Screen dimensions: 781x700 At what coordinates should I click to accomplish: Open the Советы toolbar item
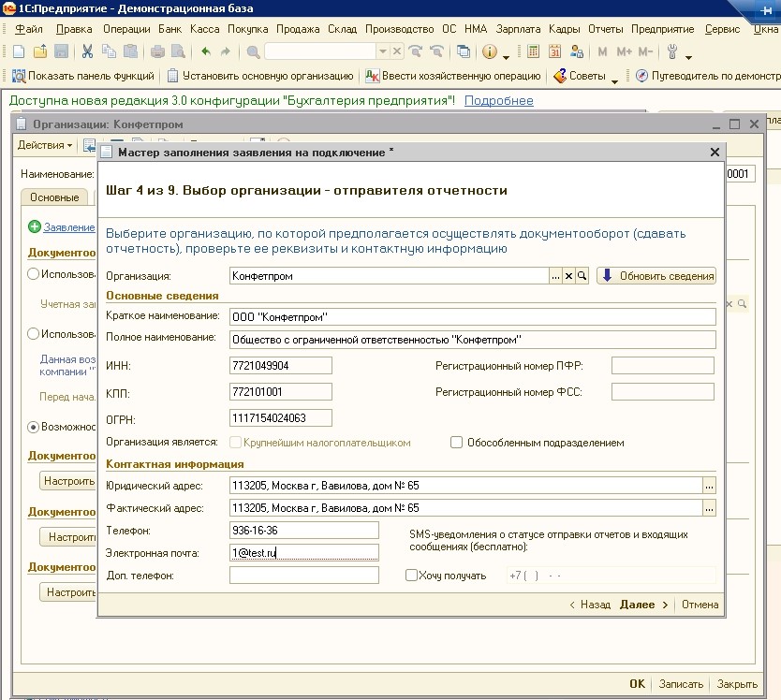[580, 76]
